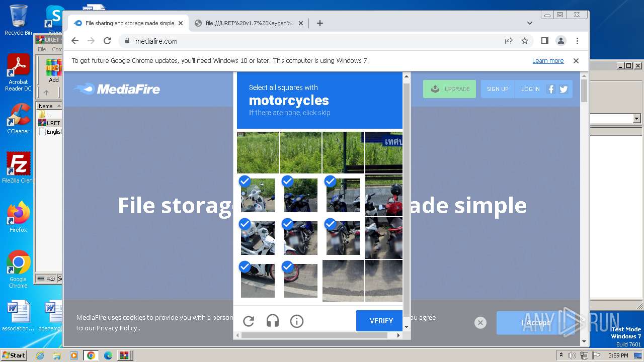Open a new tab with the plus button
Viewport: 644px width, 362px height.
coord(319,23)
